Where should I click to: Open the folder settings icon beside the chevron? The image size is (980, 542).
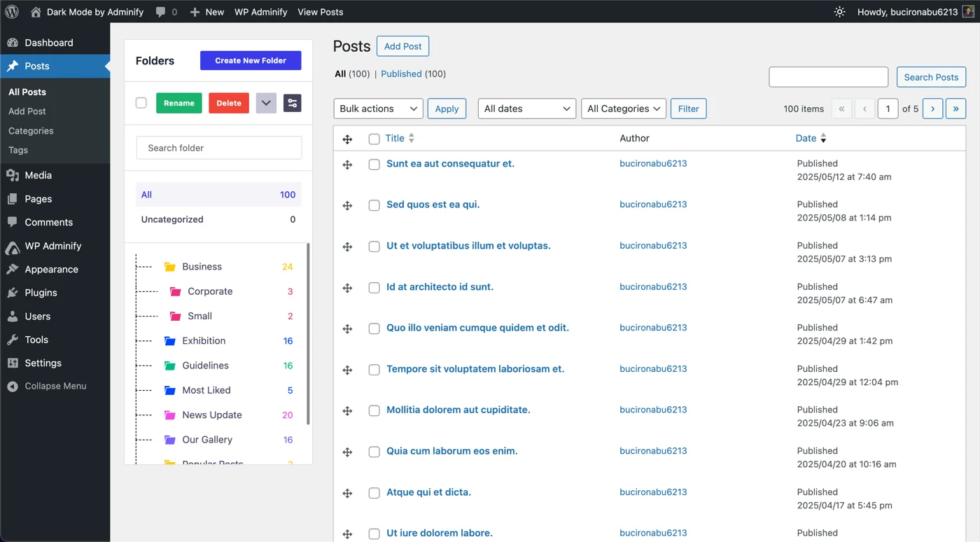(292, 102)
